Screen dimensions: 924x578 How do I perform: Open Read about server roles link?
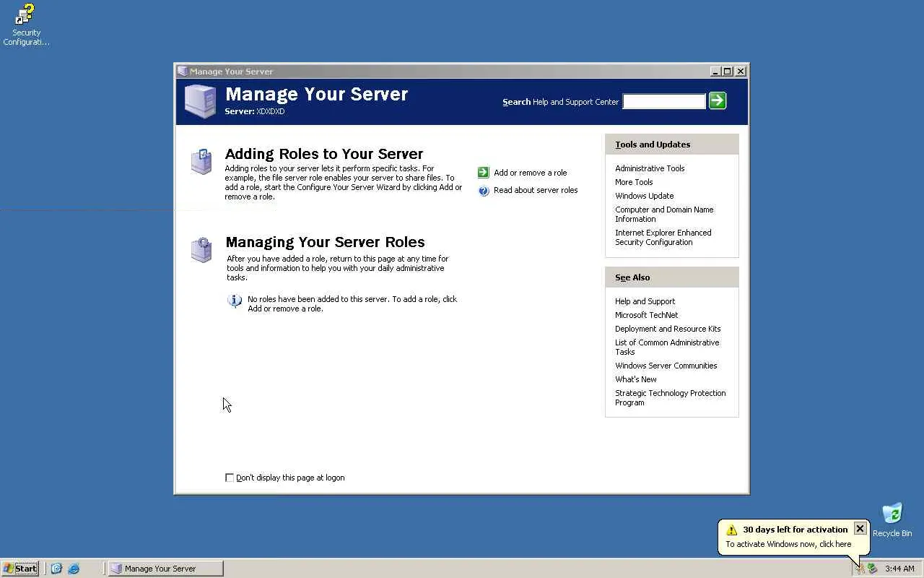536,190
